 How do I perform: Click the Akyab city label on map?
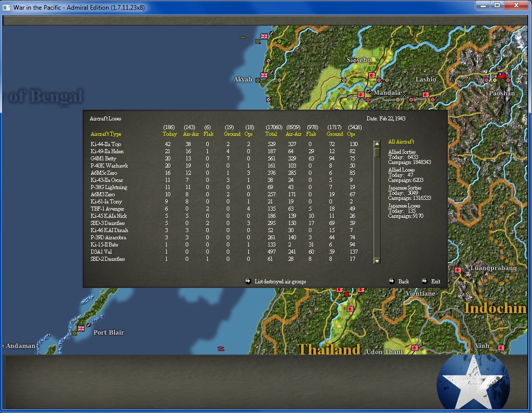coord(243,79)
